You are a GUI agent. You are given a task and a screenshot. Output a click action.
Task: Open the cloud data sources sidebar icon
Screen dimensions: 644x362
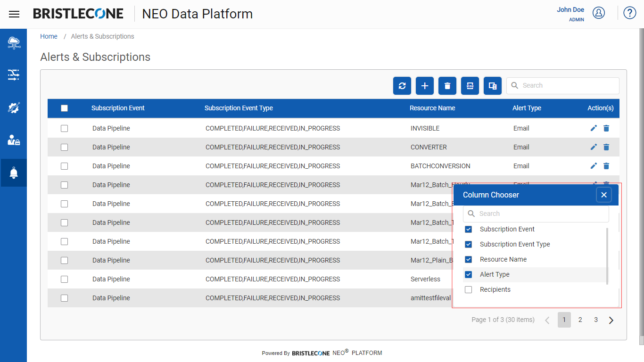click(x=14, y=43)
